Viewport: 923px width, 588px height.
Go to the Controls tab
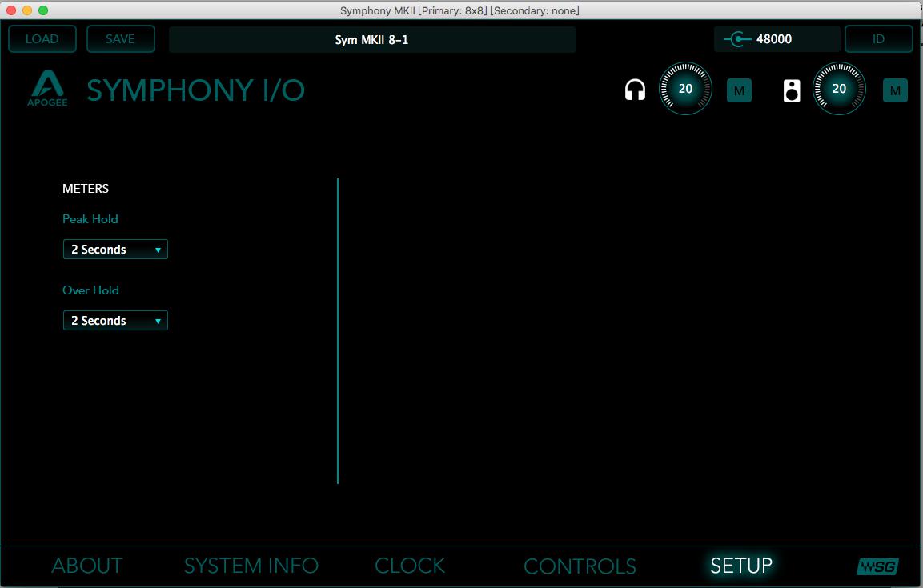pyautogui.click(x=580, y=566)
